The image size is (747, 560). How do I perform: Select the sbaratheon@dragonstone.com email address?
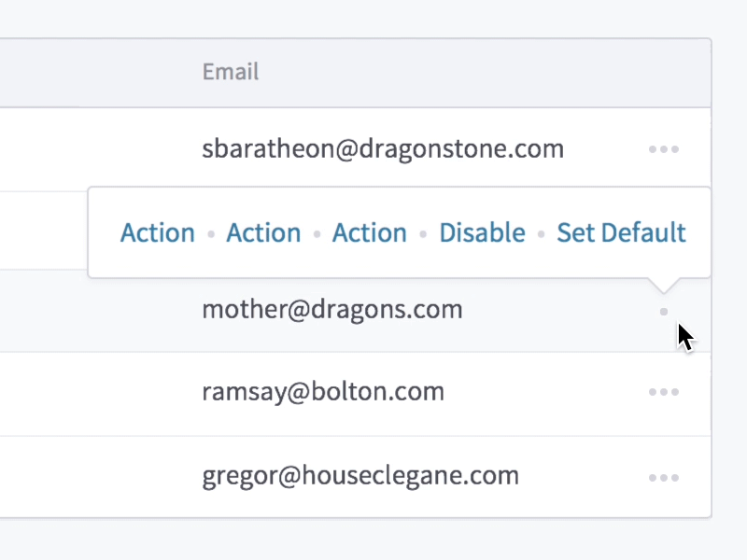[x=383, y=149]
